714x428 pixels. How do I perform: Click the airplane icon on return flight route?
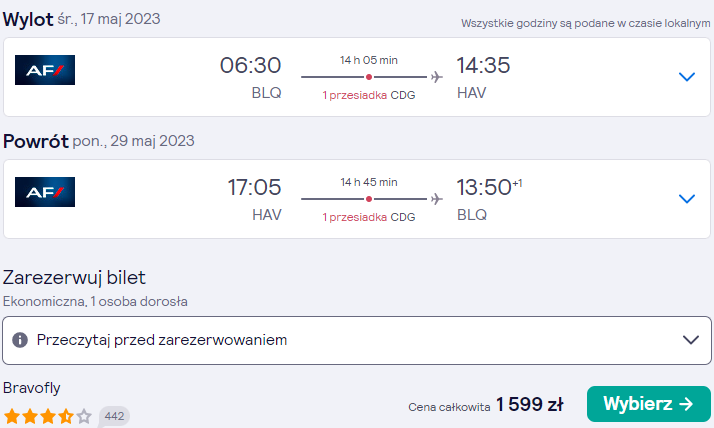click(437, 199)
